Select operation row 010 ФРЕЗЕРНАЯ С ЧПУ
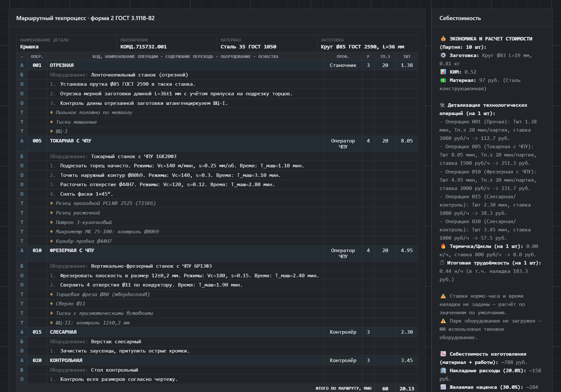 (217, 253)
